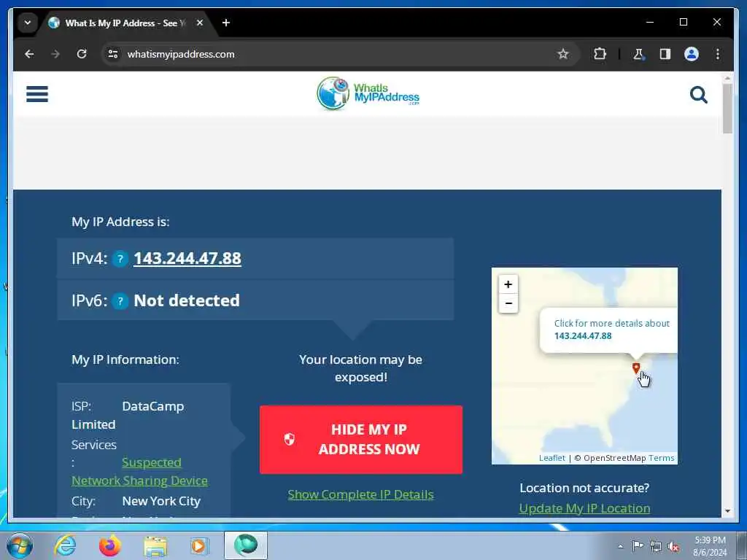Viewport: 747px width, 560px height.
Task: Open the Chrome Labs flask icon
Action: 638,54
